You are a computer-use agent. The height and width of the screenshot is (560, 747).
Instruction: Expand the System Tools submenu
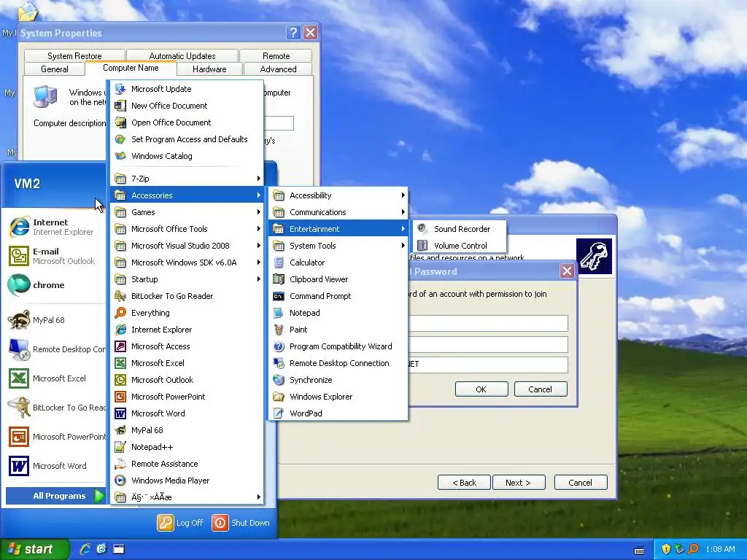pos(338,246)
